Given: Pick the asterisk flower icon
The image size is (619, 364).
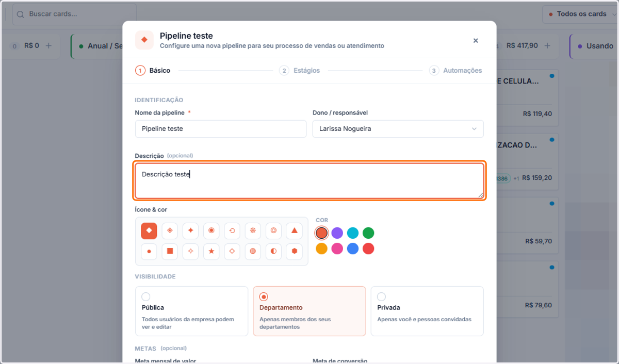Looking at the screenshot, I should click(x=253, y=230).
